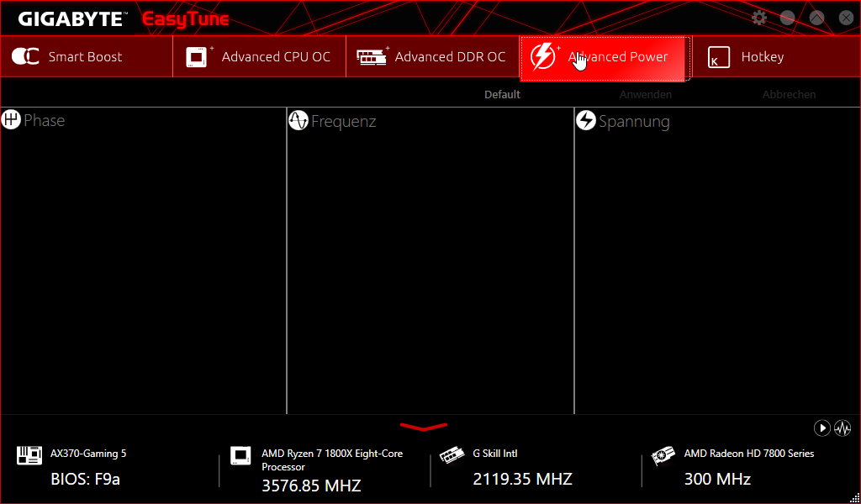Screen dimensions: 861x504
Task: Close the EasyTune window
Action: 846,18
